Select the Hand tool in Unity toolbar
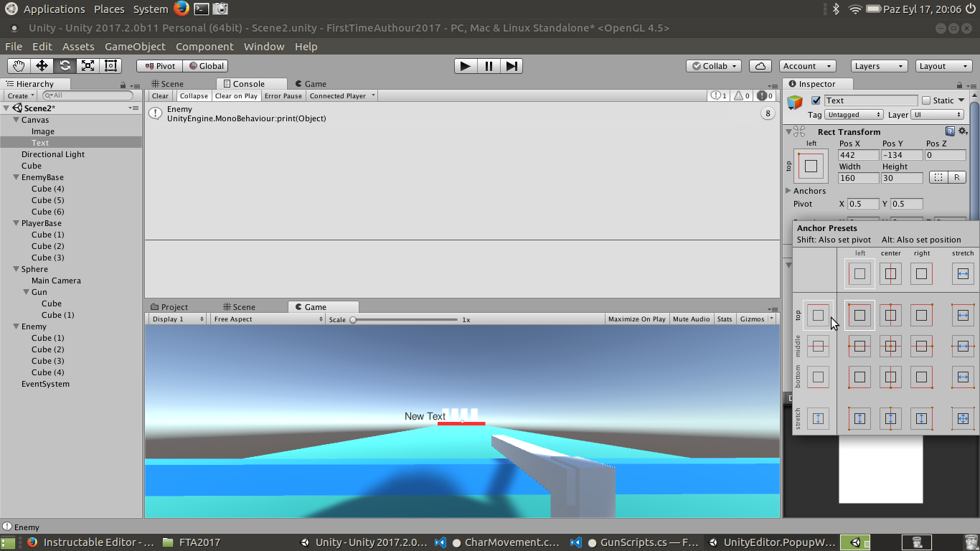The height and width of the screenshot is (551, 980). pos(19,66)
